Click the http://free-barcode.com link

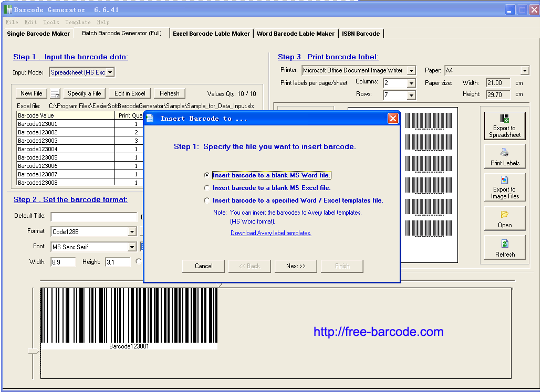(x=379, y=332)
